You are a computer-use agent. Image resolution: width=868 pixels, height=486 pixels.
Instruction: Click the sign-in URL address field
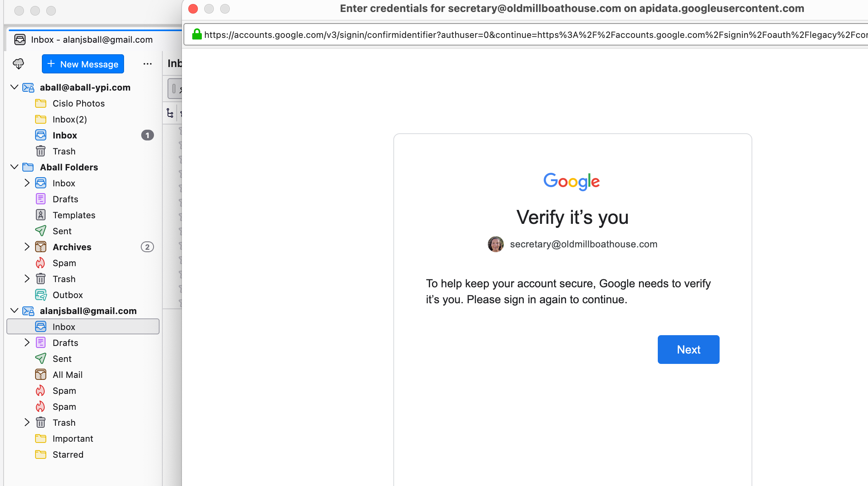[x=535, y=35]
